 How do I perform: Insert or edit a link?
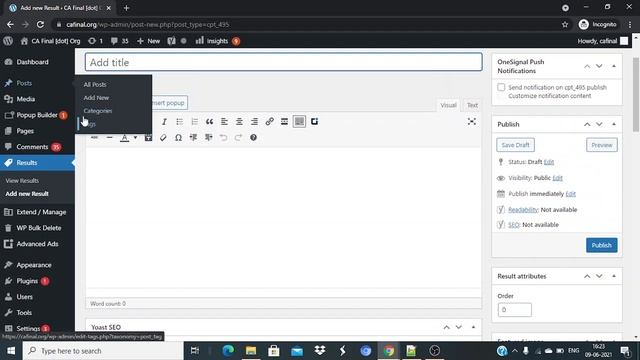tap(269, 122)
